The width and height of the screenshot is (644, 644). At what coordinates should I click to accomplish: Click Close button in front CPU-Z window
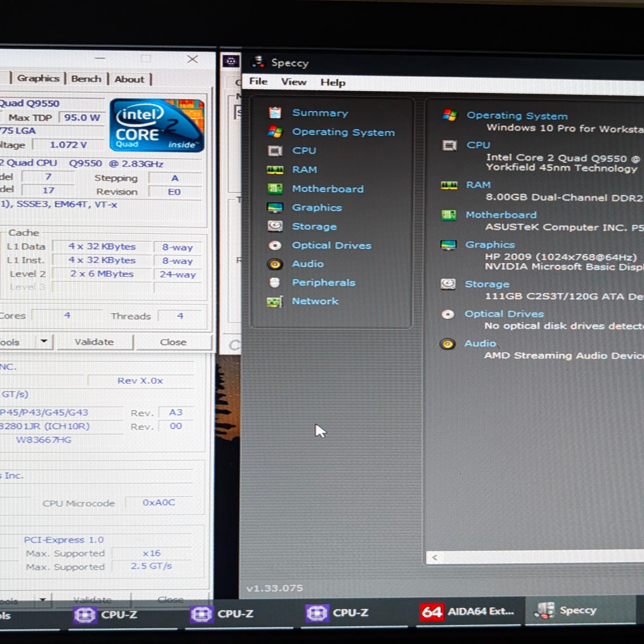(x=173, y=342)
